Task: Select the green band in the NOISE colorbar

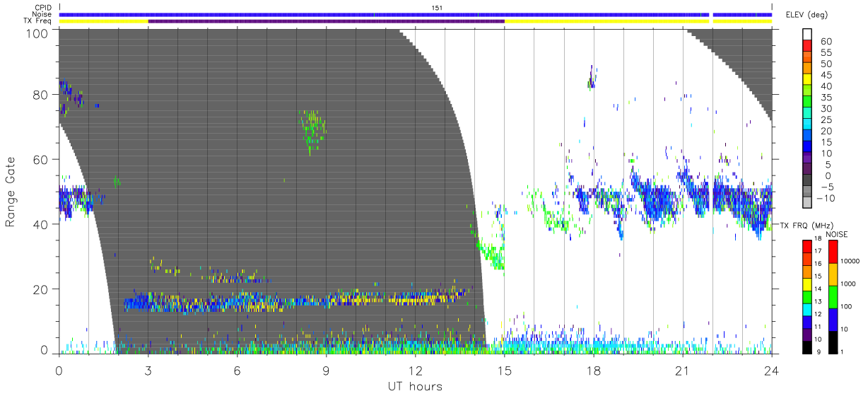Action: (833, 296)
